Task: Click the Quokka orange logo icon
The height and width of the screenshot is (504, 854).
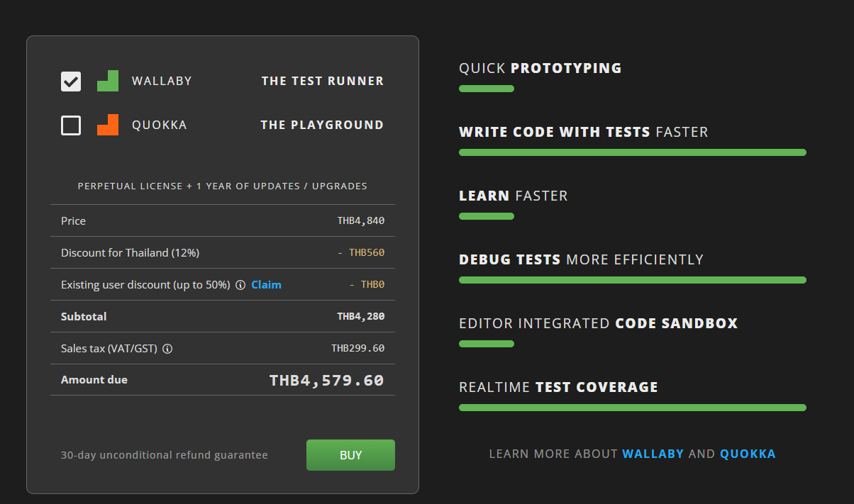Action: 107,125
